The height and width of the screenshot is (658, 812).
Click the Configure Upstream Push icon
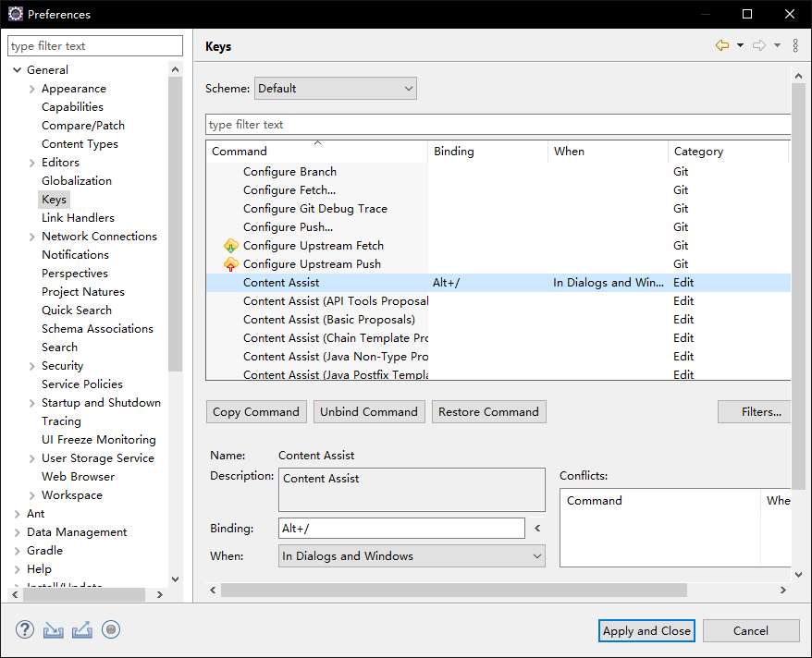coord(231,264)
